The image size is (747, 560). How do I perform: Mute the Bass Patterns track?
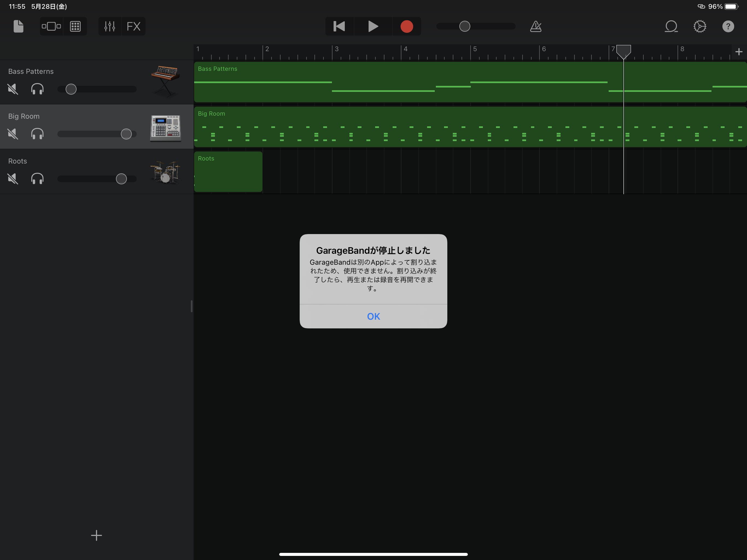pos(13,89)
